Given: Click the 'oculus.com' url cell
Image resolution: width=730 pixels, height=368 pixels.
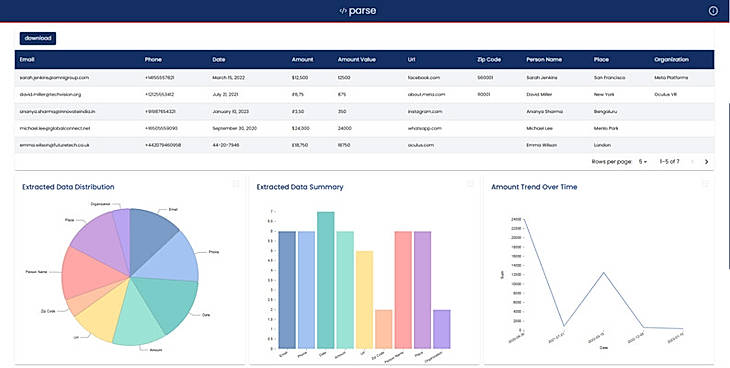Looking at the screenshot, I should [x=421, y=145].
